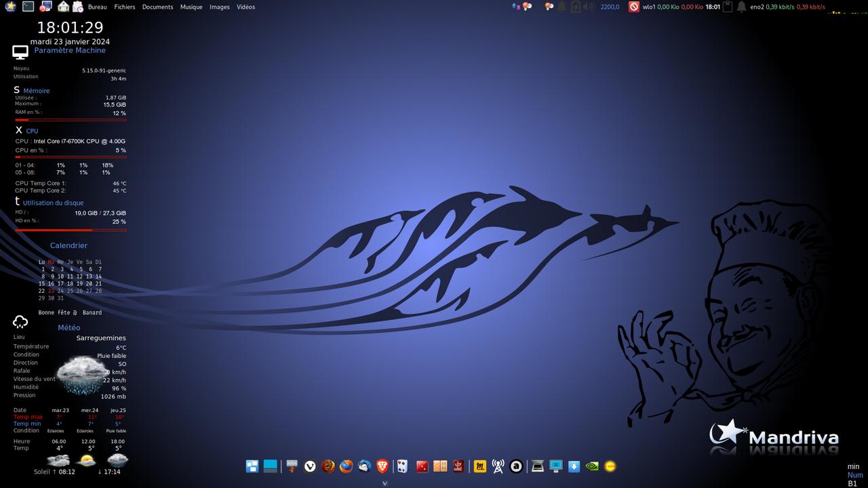Click the Utilisation du disque heading
868x488 pixels.
point(54,203)
